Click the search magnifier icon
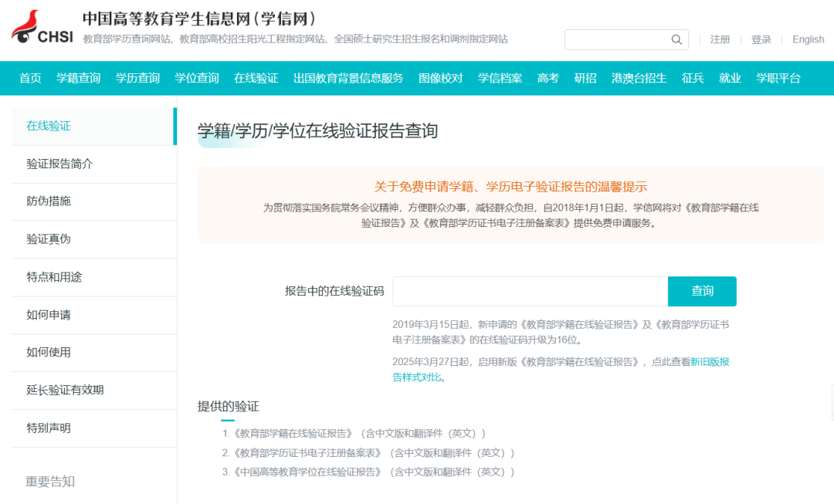Viewport: 834px width, 504px height. [676, 40]
